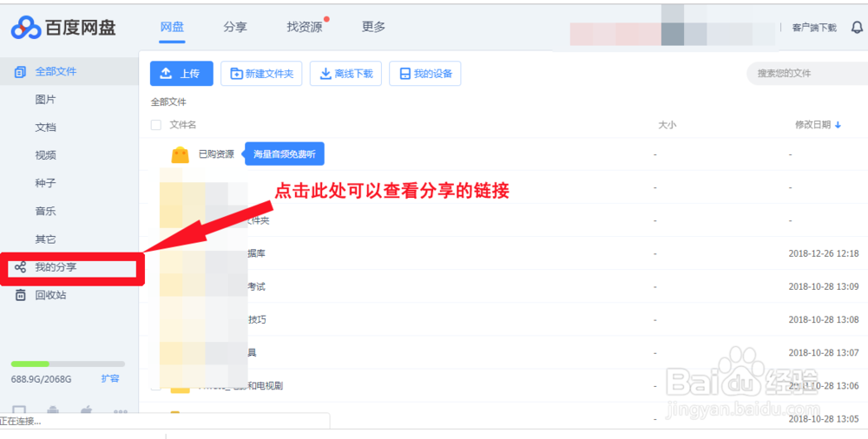Click the 离线下载 button
868x439 pixels.
pyautogui.click(x=345, y=74)
